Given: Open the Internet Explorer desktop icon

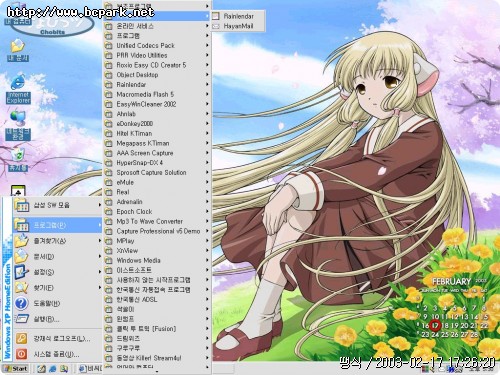Looking at the screenshot, I should pyautogui.click(x=18, y=89).
